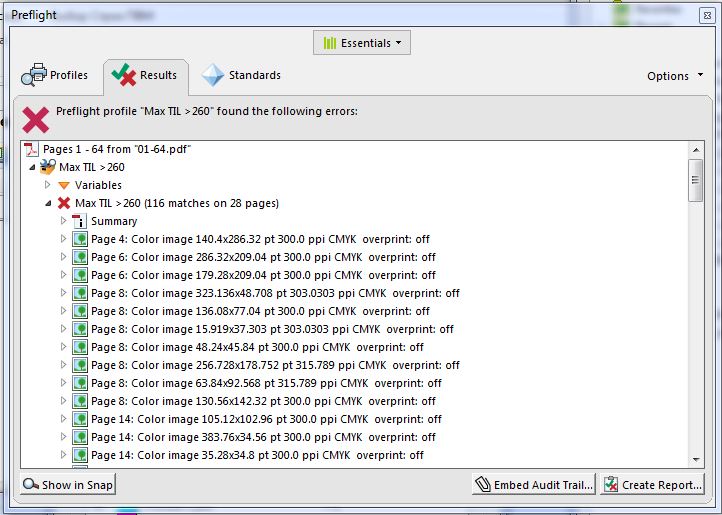This screenshot has width=722, height=515.
Task: Click the Max TIL >260 profile package icon
Action: pos(48,167)
